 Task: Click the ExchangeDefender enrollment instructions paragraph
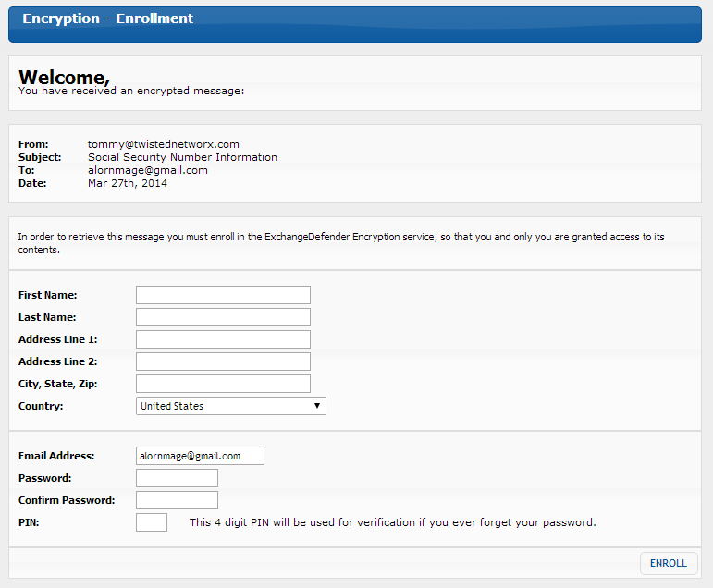(x=341, y=243)
